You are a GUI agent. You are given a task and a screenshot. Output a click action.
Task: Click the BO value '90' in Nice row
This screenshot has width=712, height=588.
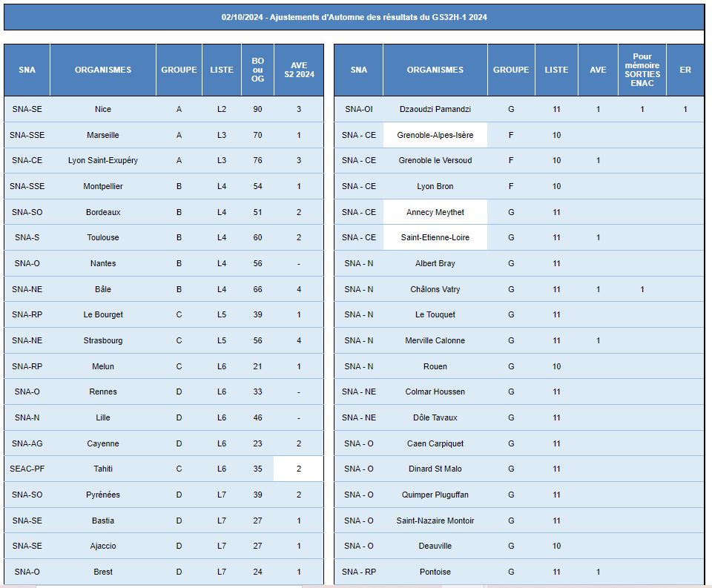coord(257,109)
